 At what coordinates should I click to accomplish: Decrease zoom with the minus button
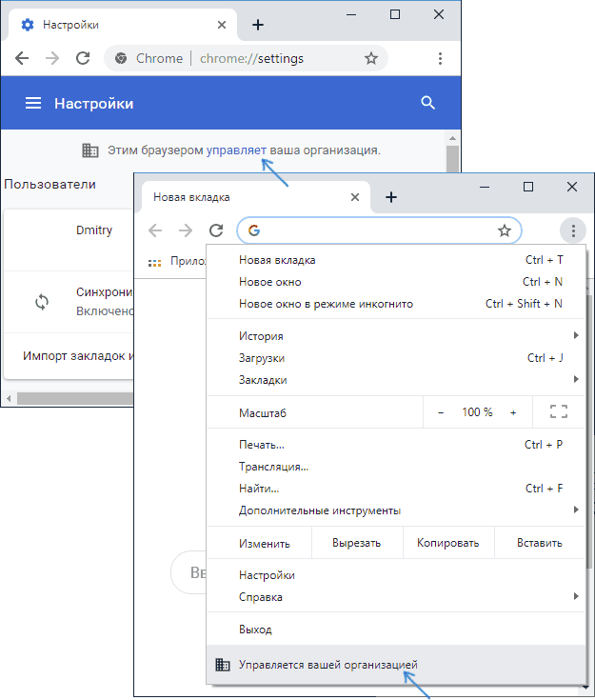point(441,412)
